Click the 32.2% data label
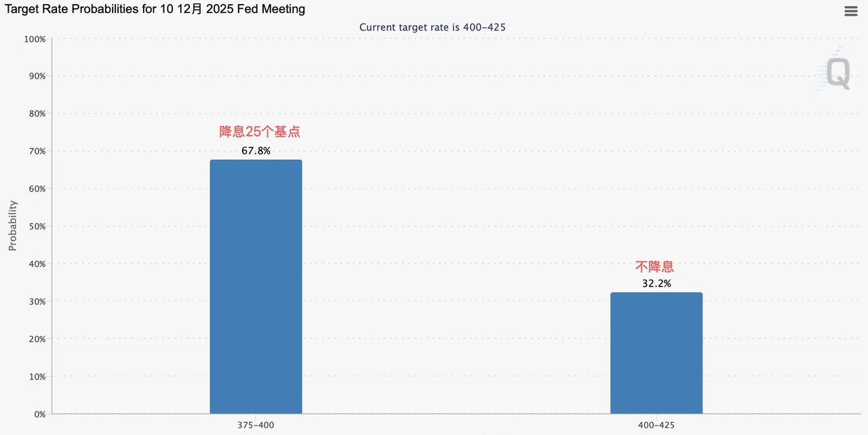 [656, 283]
